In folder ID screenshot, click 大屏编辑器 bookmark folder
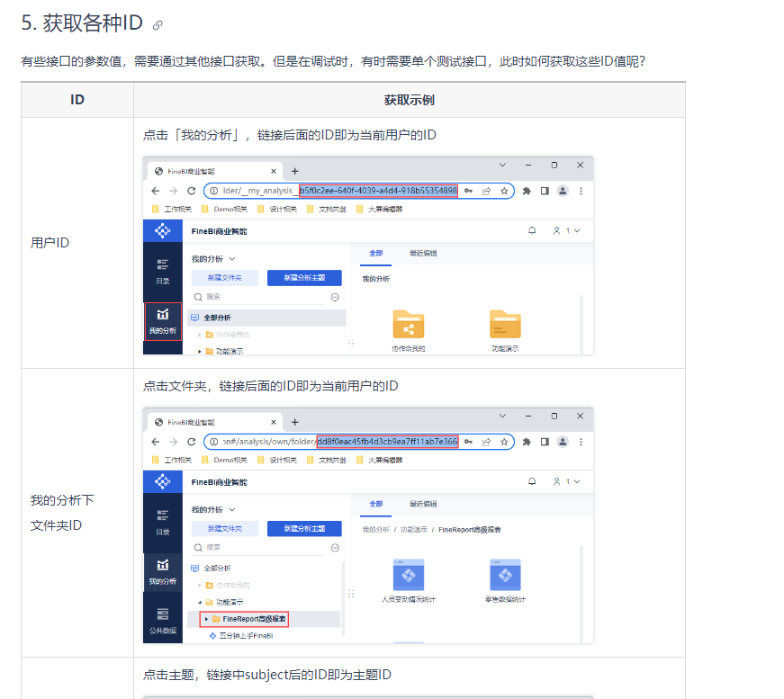Screen dimensions: 784x699 pyautogui.click(x=380, y=461)
